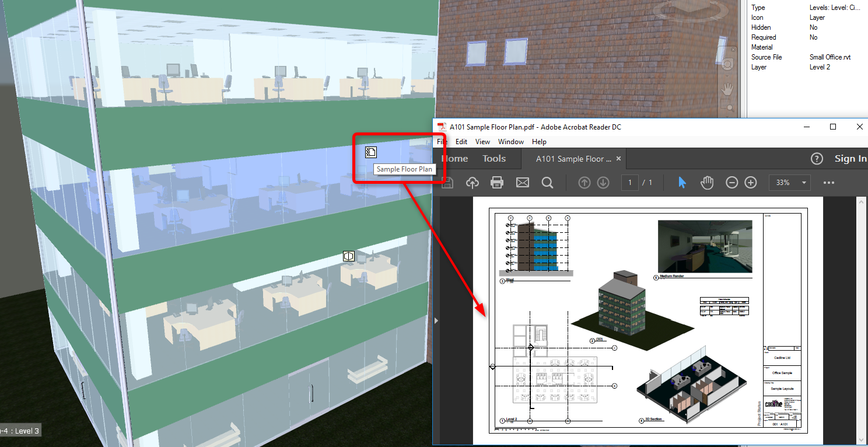Select the Type value Levels: Level: Ci...
The height and width of the screenshot is (447, 868).
pyautogui.click(x=835, y=8)
